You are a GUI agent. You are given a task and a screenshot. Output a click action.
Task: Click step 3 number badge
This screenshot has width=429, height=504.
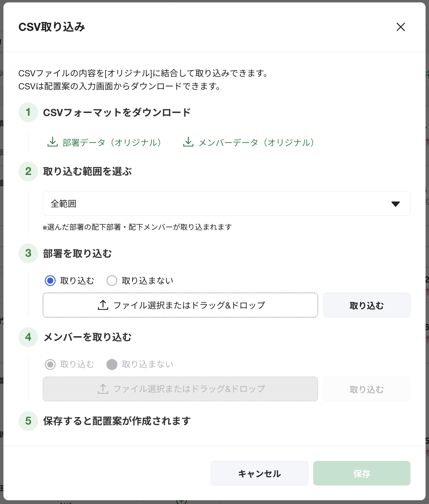28,253
